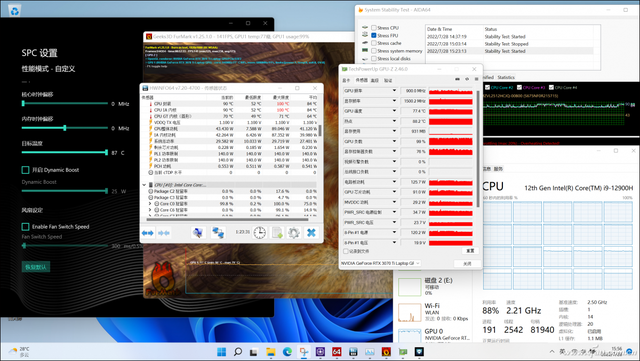This screenshot has height=361, width=640.
Task: Click 恢复默认 button in SPC settings
Action: 36,267
